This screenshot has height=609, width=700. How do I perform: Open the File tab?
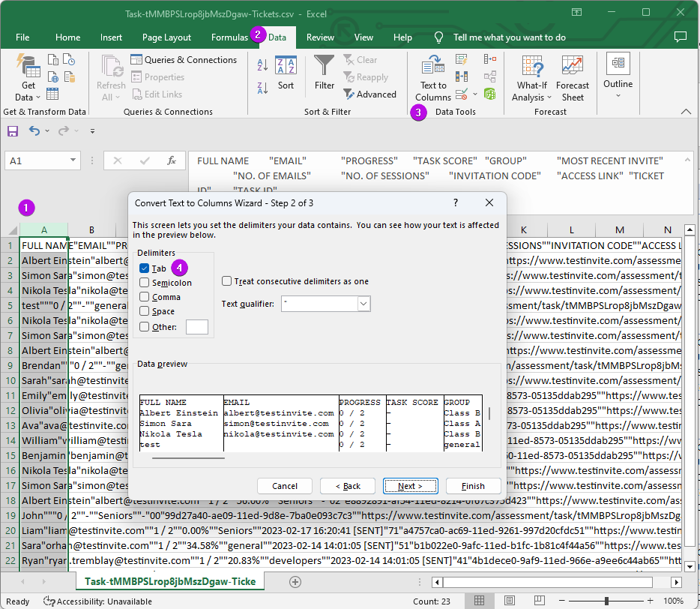22,37
